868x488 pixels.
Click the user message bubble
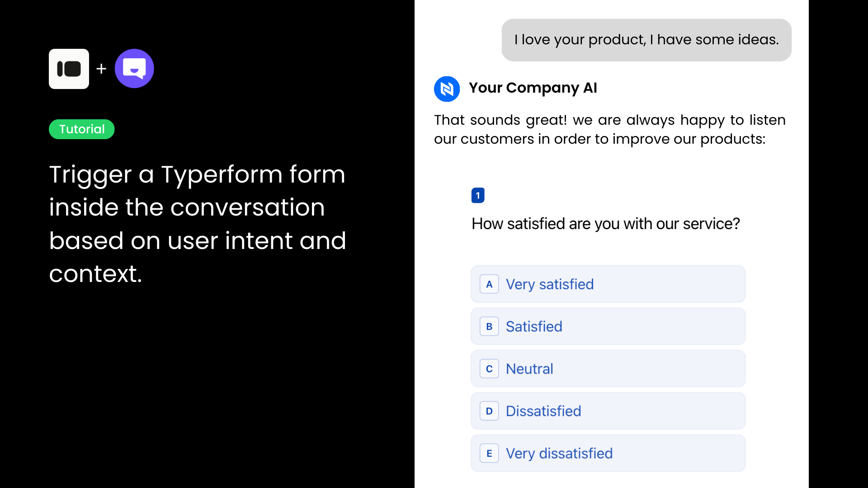(x=646, y=40)
